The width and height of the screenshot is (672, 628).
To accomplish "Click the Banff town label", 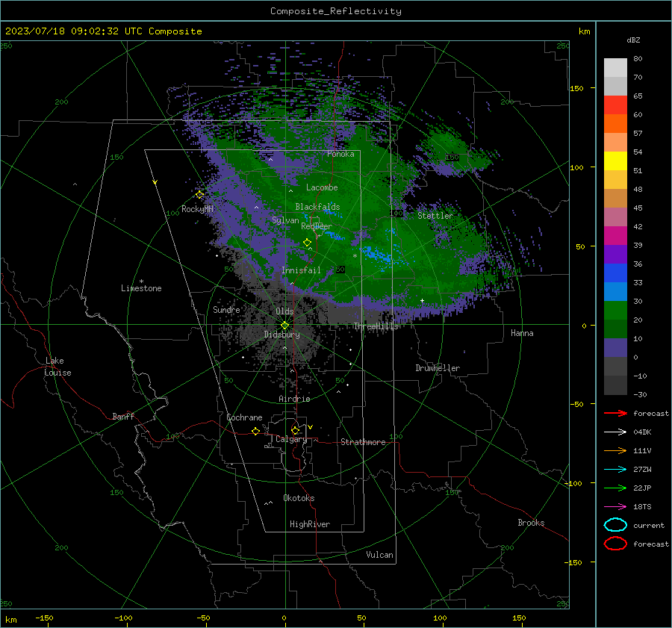I will (x=123, y=416).
